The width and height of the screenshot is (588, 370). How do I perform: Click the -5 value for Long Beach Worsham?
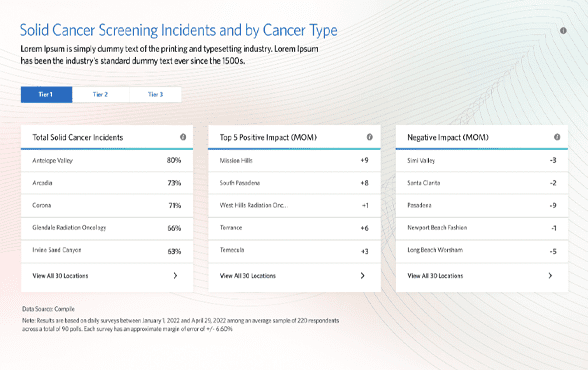click(x=553, y=251)
